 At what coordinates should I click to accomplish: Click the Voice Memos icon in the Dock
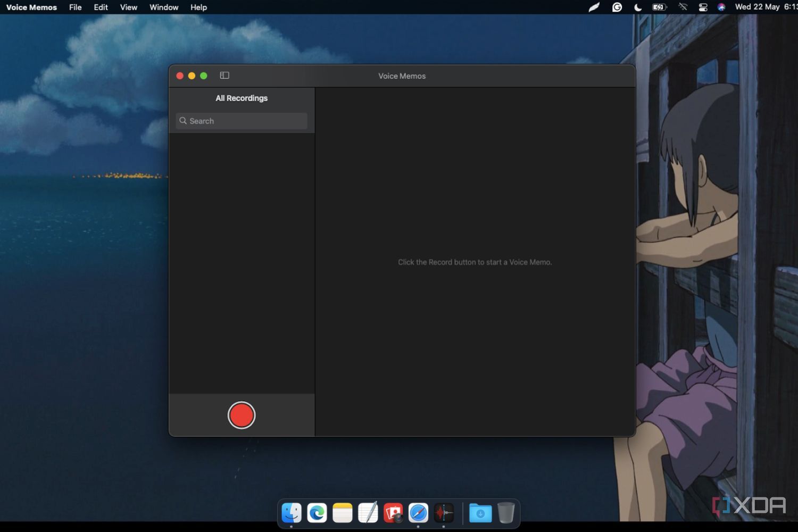tap(444, 513)
